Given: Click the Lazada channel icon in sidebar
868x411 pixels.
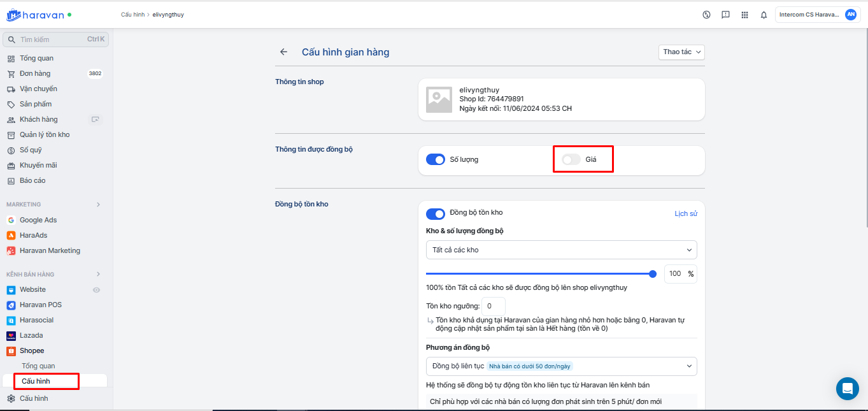Looking at the screenshot, I should pyautogui.click(x=11, y=335).
